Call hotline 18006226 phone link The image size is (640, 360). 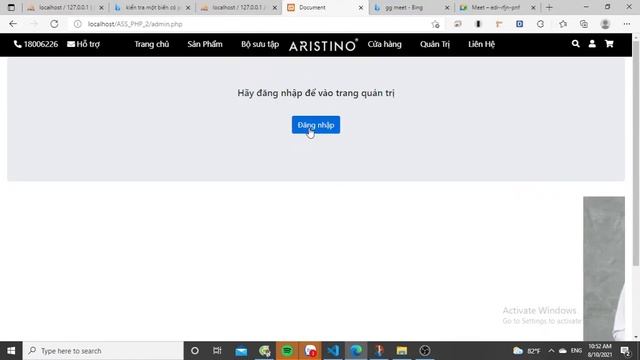click(x=36, y=44)
